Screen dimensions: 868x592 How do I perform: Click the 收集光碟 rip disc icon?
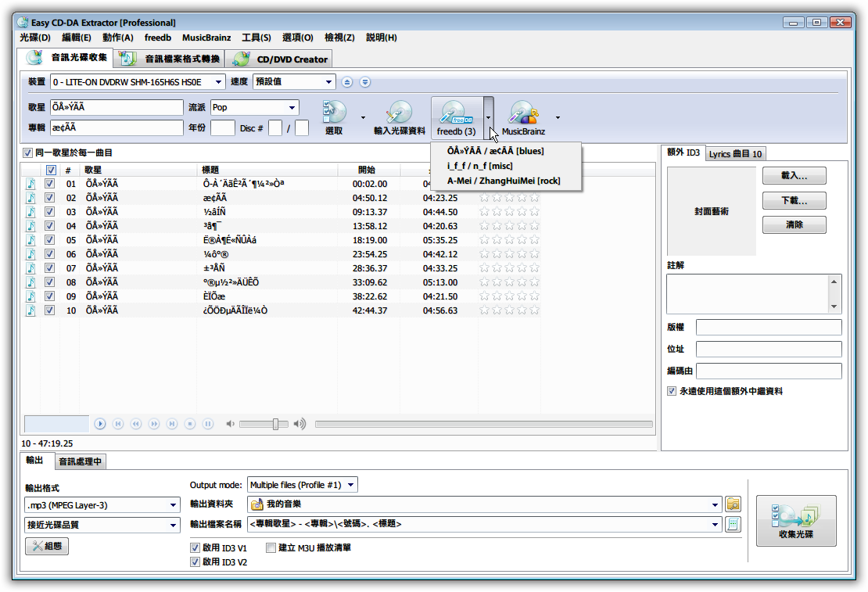pos(796,520)
